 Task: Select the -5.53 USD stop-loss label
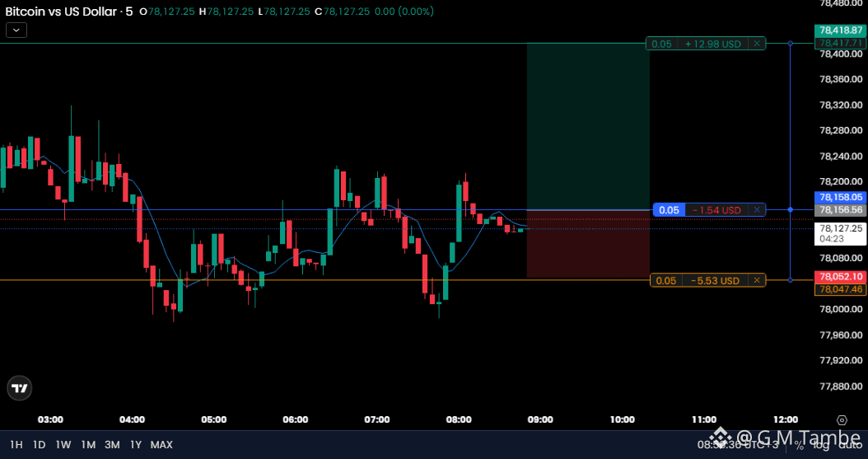pos(715,281)
